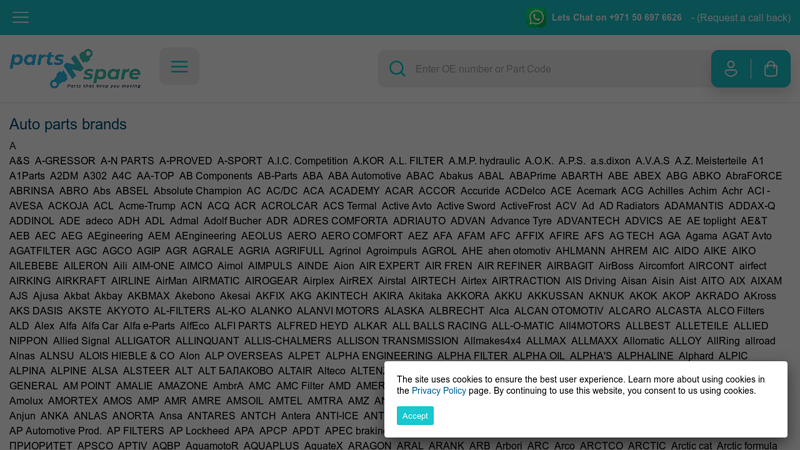
Task: Select the AGATFILTER brand
Action: (x=40, y=251)
